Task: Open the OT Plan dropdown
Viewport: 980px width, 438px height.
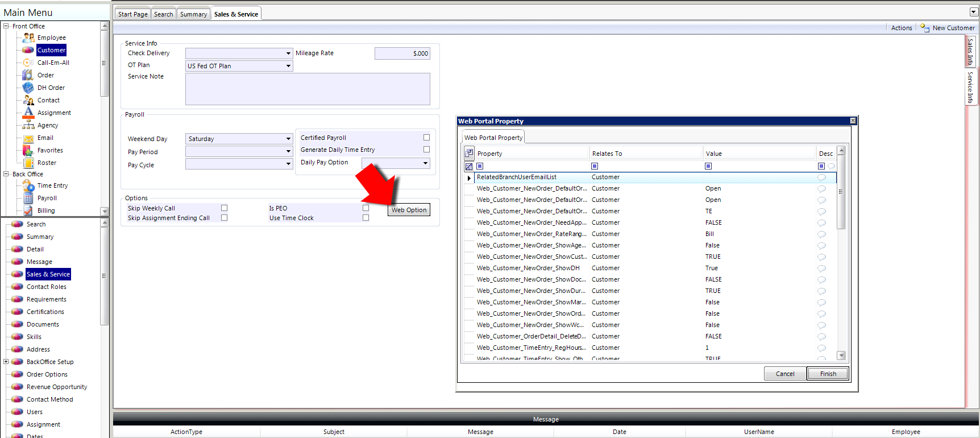Action: (288, 66)
